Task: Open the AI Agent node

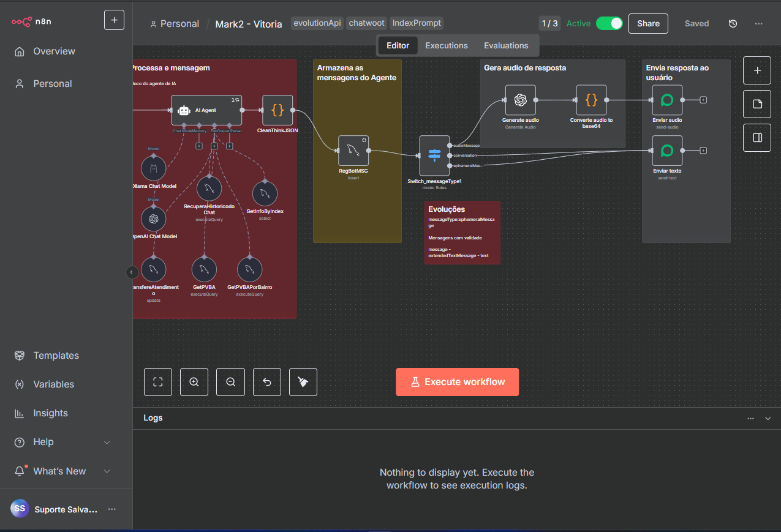Action: pos(206,110)
